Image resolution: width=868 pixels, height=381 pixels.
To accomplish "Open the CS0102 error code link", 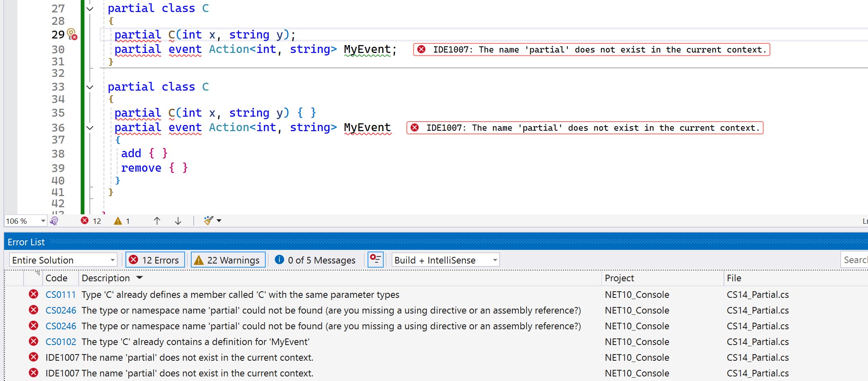I will (x=60, y=342).
